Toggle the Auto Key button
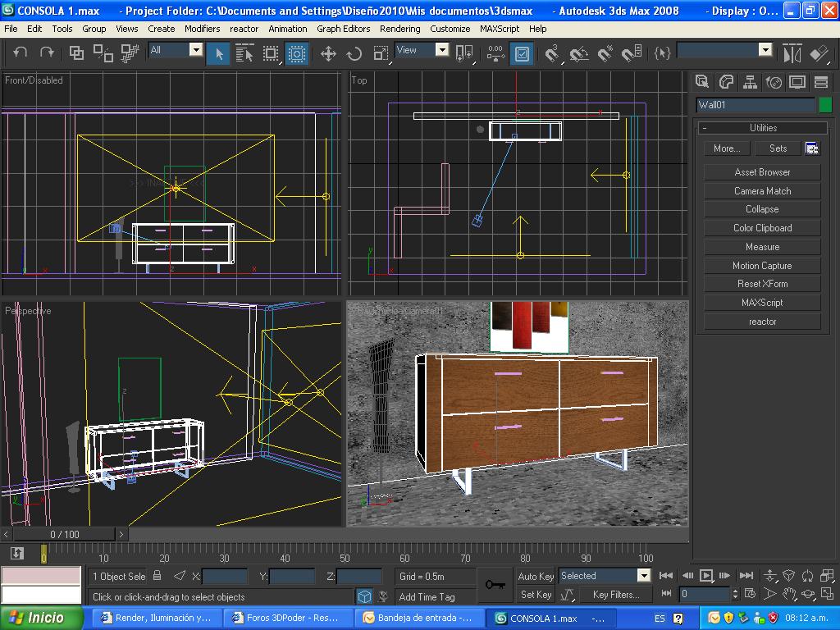This screenshot has width=840, height=630. pos(536,576)
